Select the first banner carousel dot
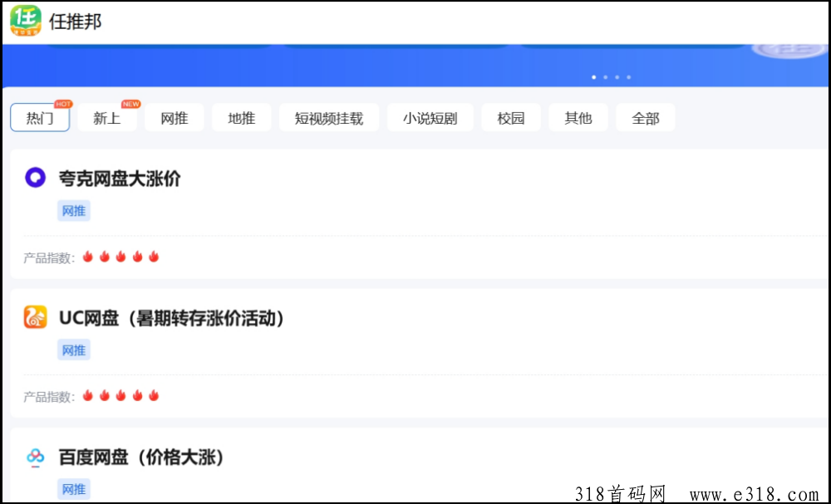Viewport: 831px width, 504px height. click(593, 77)
